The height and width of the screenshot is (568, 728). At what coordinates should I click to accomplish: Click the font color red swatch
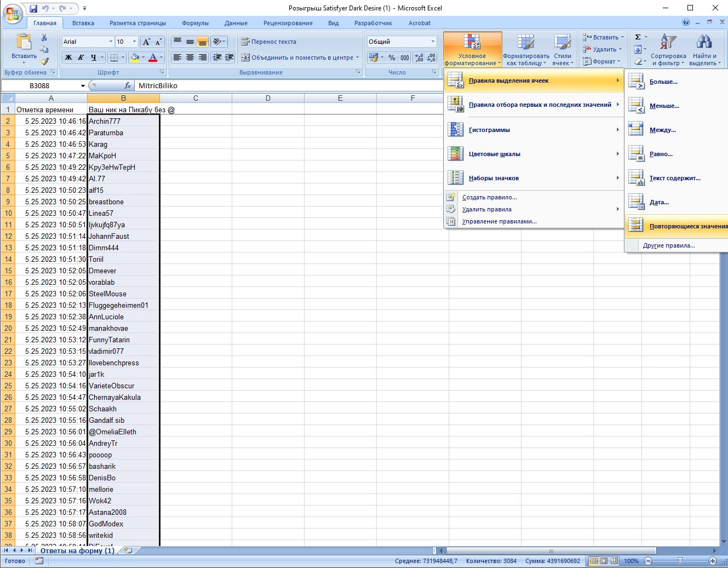click(x=153, y=58)
